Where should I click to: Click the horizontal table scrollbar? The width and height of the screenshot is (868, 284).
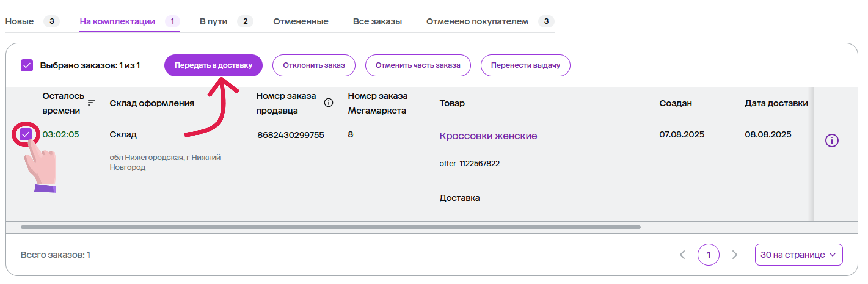(330, 228)
